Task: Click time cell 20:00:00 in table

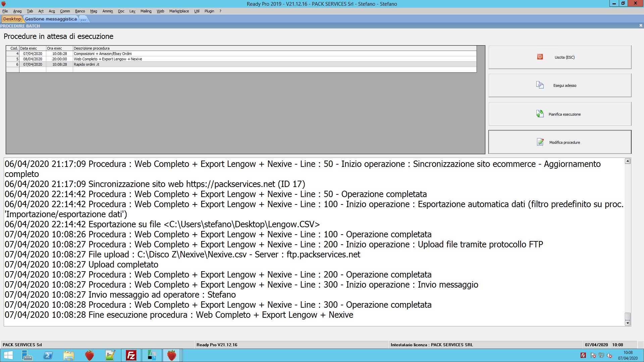Action: pos(59,59)
